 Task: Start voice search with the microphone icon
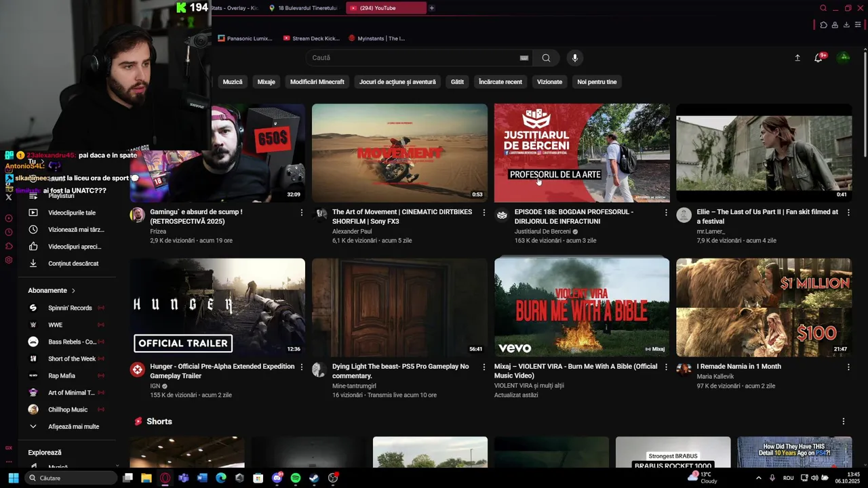pyautogui.click(x=575, y=58)
